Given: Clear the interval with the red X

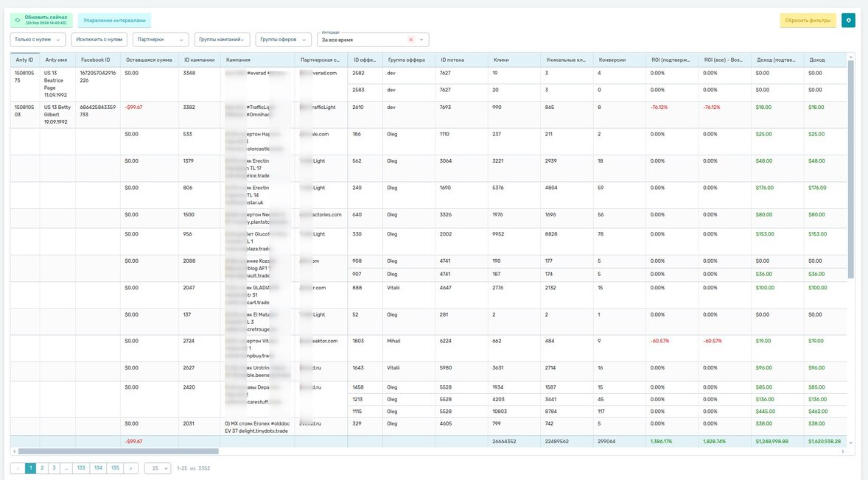Looking at the screenshot, I should [x=410, y=40].
